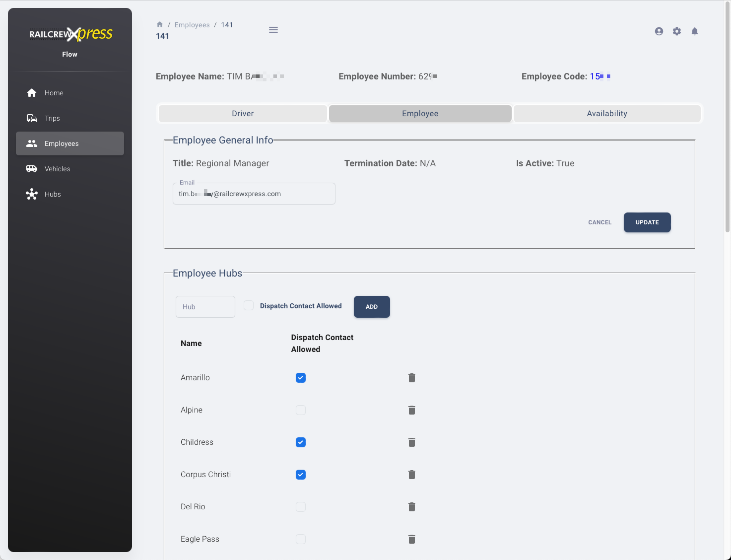Click the Childress hub name
The width and height of the screenshot is (731, 560).
coord(197,442)
